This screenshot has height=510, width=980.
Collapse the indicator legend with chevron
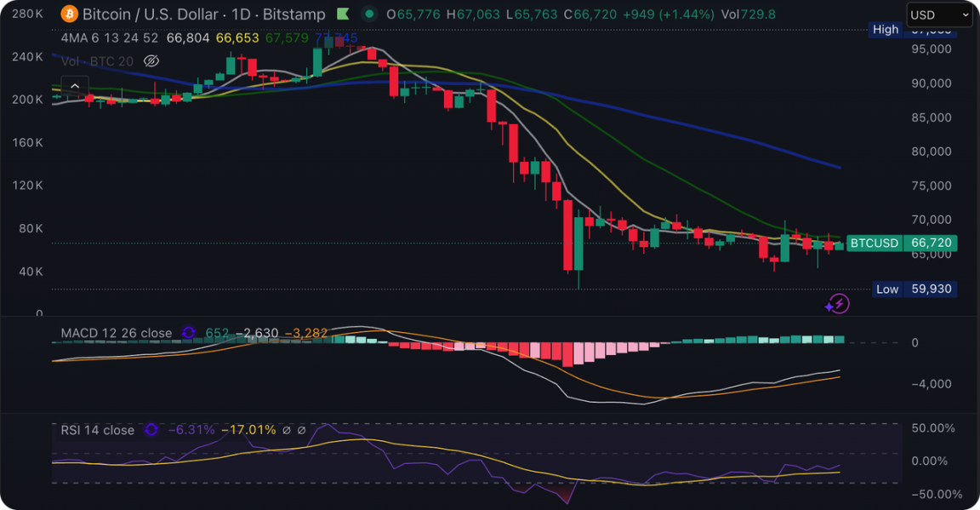coord(75,86)
